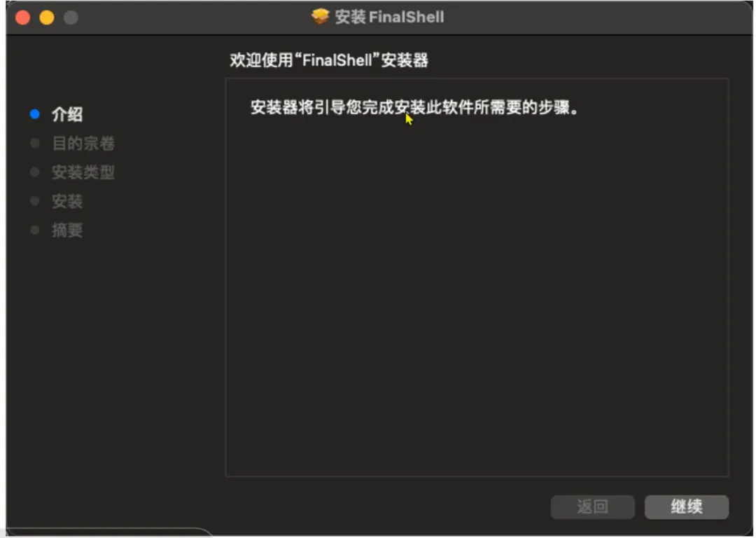The image size is (756, 538).
Task: Click the gray bullet beside 安装 step
Action: [x=35, y=201]
